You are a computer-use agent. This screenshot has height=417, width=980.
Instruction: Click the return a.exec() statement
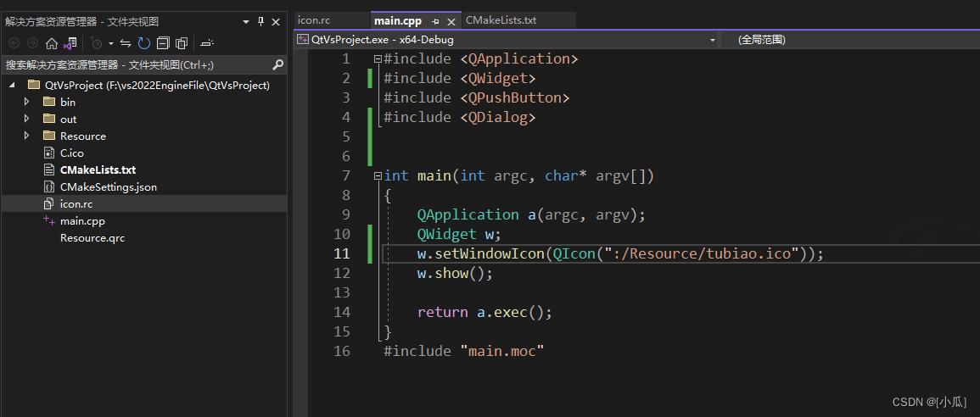pyautogui.click(x=485, y=312)
